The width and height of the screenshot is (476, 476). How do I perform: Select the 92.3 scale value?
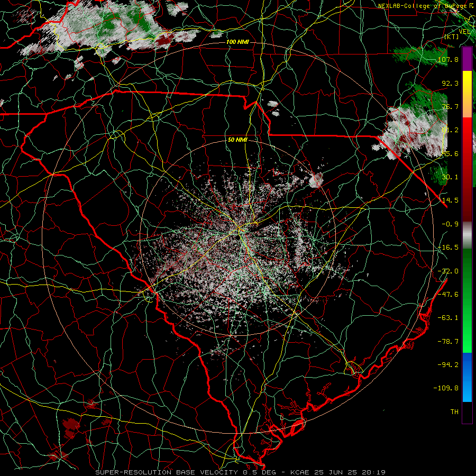tap(450, 83)
